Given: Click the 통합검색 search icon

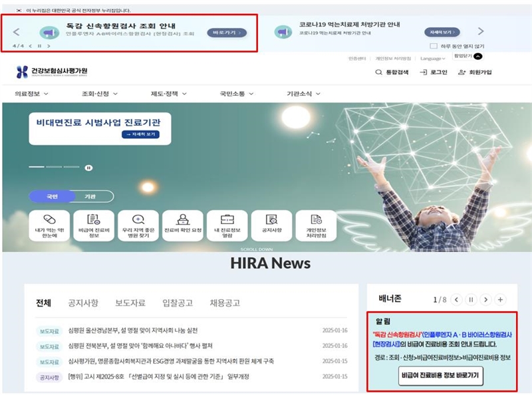Looking at the screenshot, I should point(379,72).
